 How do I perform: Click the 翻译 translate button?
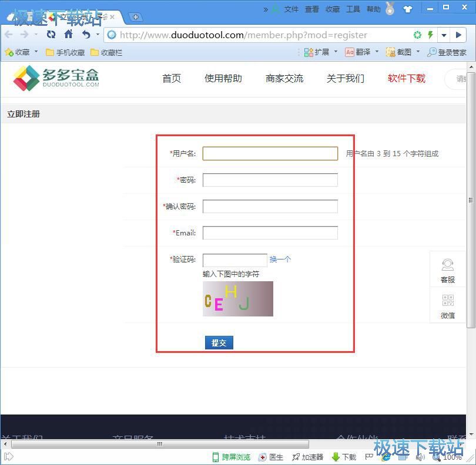[358, 52]
